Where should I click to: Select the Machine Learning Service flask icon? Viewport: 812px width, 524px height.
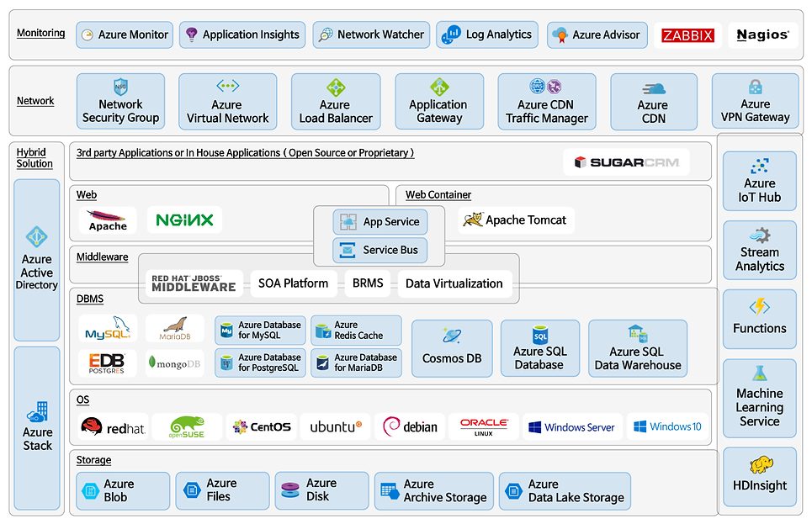pyautogui.click(x=760, y=373)
